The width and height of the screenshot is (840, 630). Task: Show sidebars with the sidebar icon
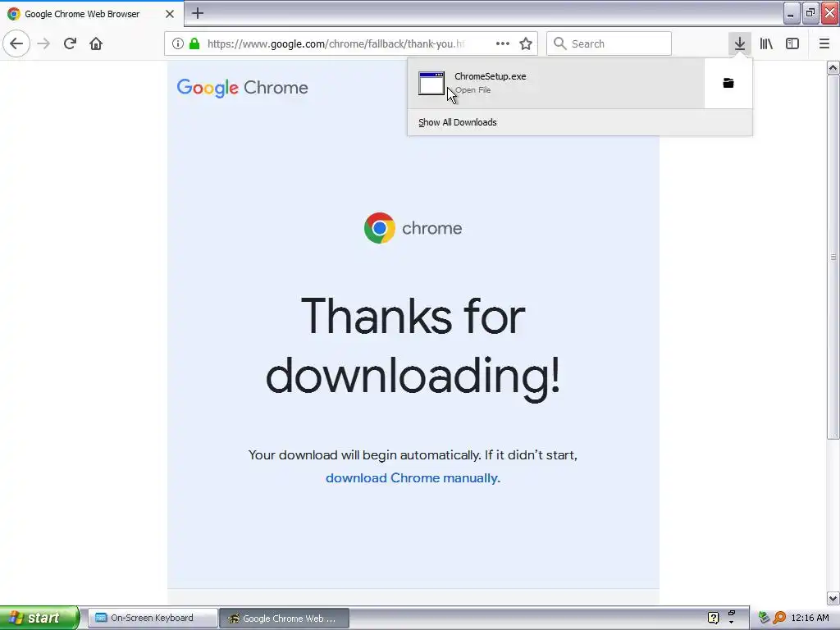click(x=792, y=43)
